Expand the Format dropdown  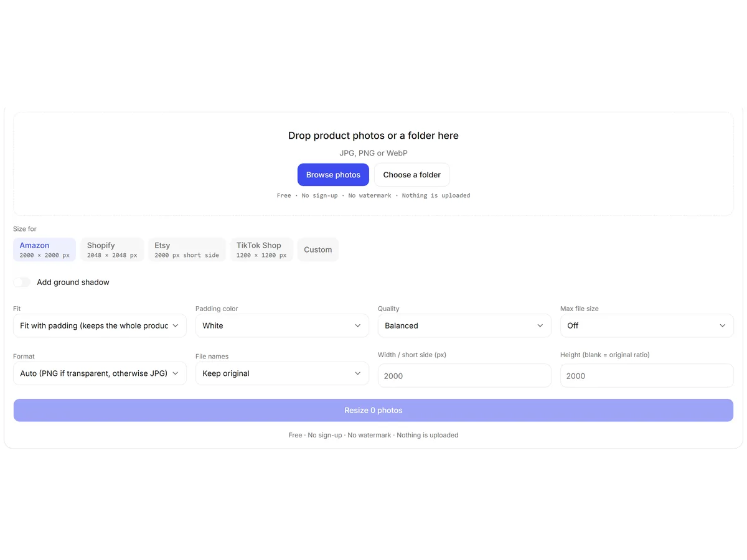[100, 373]
